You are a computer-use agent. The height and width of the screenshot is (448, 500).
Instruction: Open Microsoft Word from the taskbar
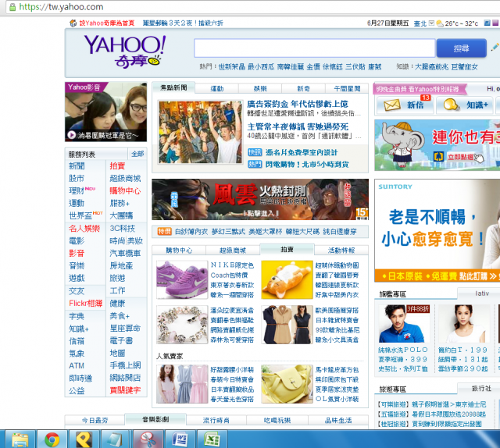click(x=180, y=439)
